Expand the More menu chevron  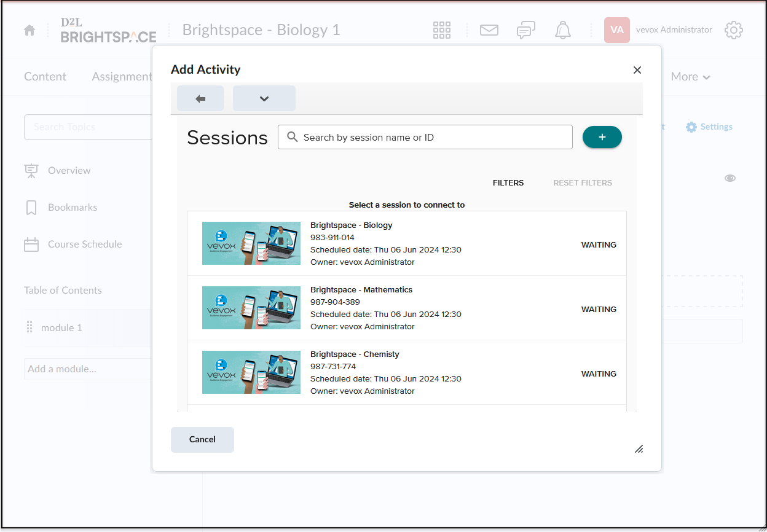690,76
